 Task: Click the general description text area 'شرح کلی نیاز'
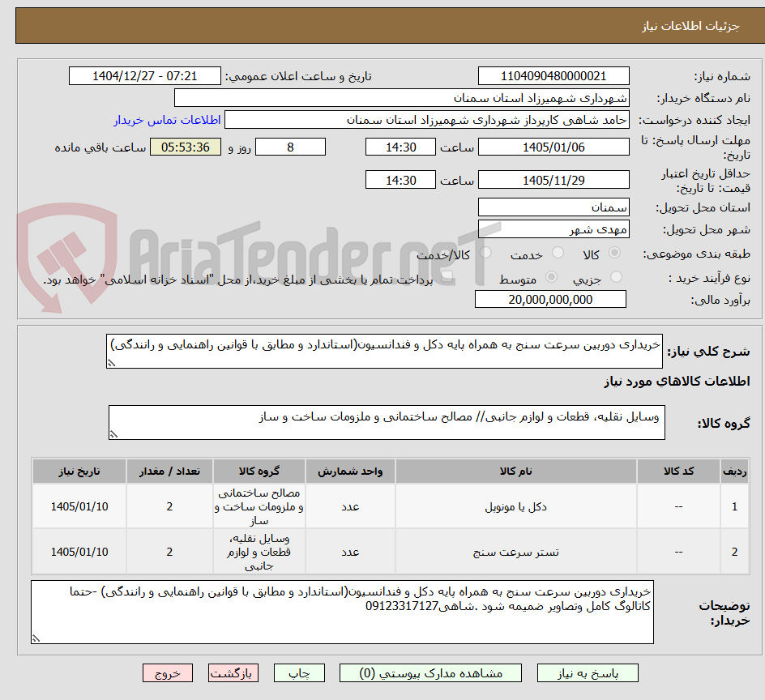[x=384, y=352]
